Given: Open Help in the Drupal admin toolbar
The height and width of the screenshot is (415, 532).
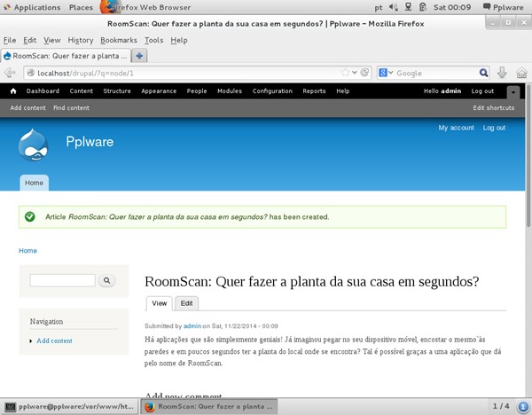Looking at the screenshot, I should pyautogui.click(x=342, y=91).
